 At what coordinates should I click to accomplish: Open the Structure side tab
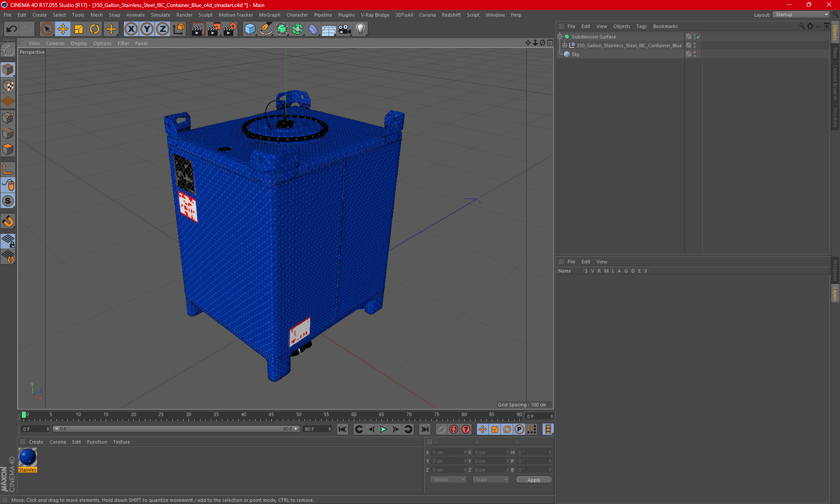coord(835,117)
